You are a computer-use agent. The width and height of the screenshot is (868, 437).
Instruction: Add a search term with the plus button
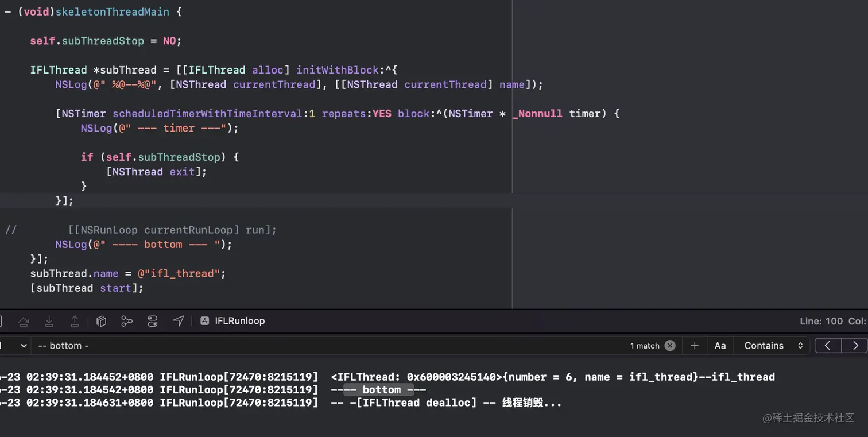tap(695, 346)
